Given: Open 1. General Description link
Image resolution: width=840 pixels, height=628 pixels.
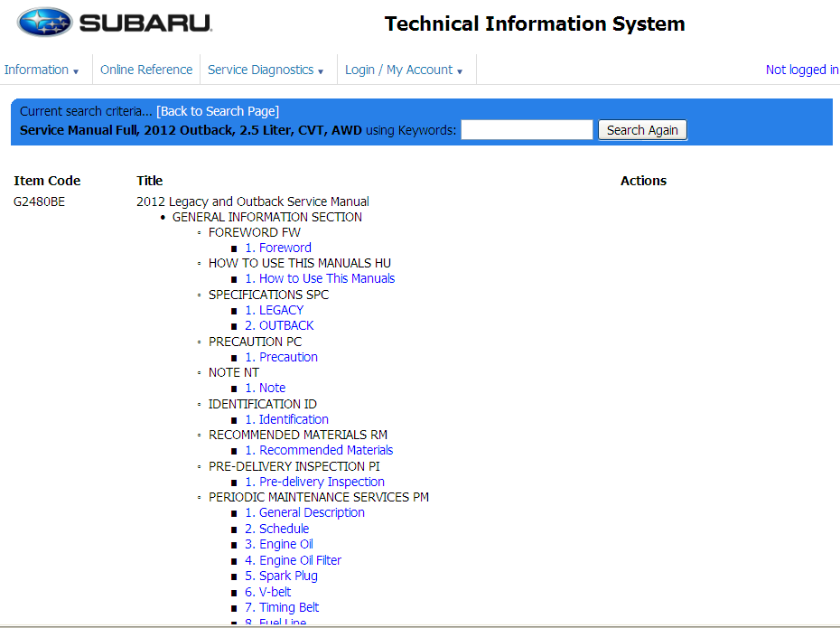Looking at the screenshot, I should click(304, 513).
